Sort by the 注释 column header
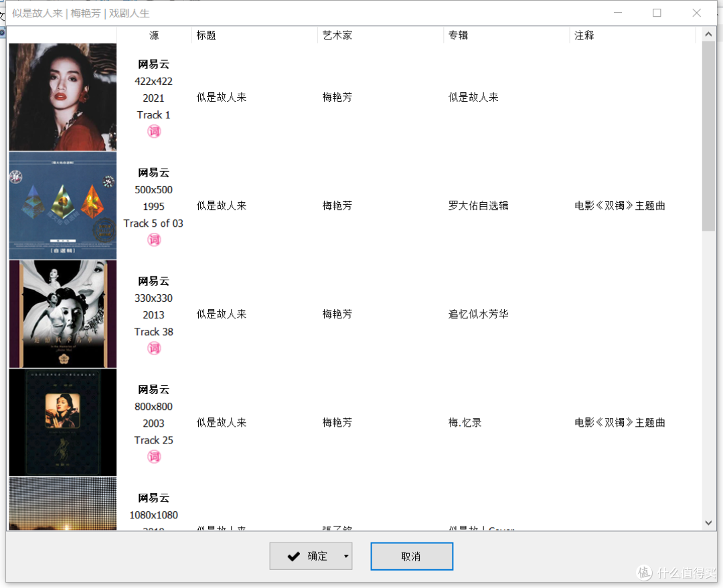This screenshot has width=723, height=588. pos(632,35)
